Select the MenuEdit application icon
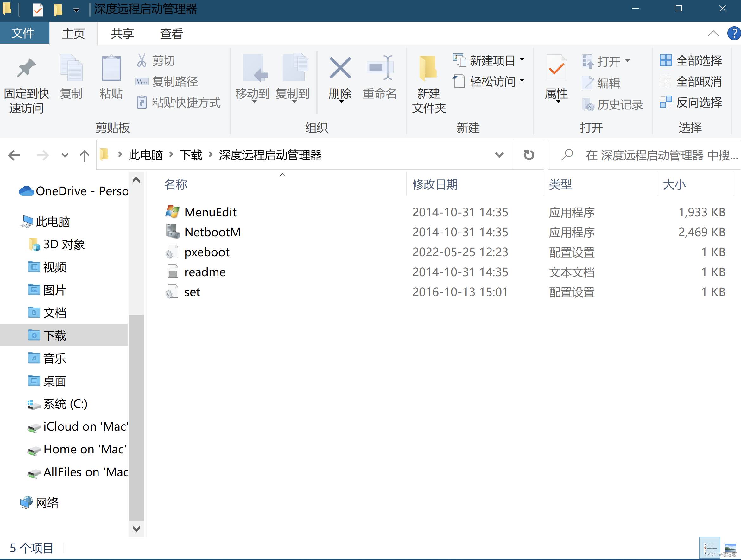This screenshot has height=560, width=741. 173,212
